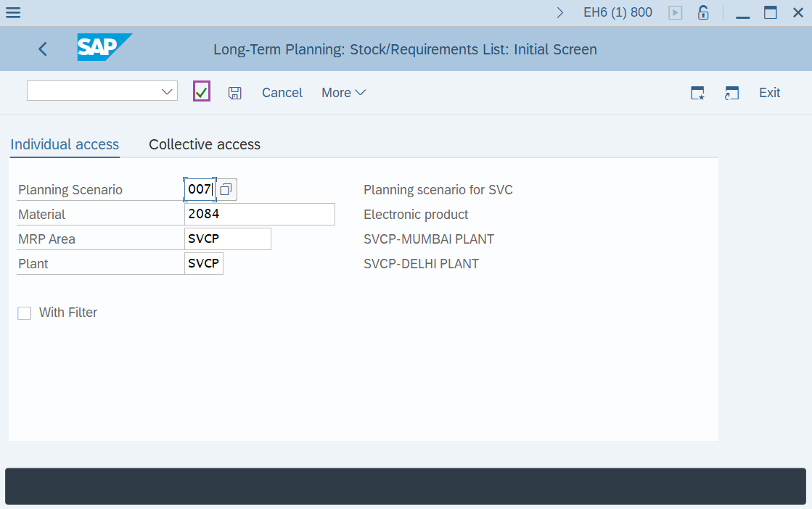Add this screen to favorites
The width and height of the screenshot is (812, 509).
coord(697,93)
